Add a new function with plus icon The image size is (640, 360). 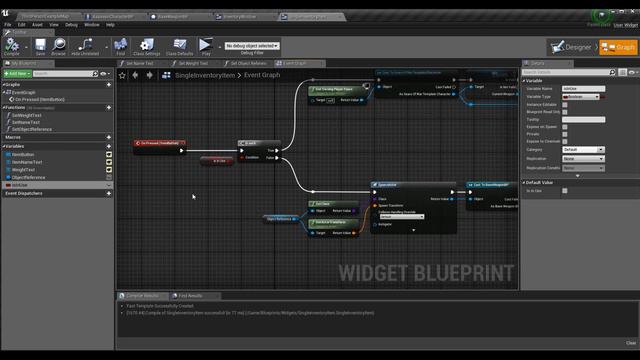[x=109, y=108]
